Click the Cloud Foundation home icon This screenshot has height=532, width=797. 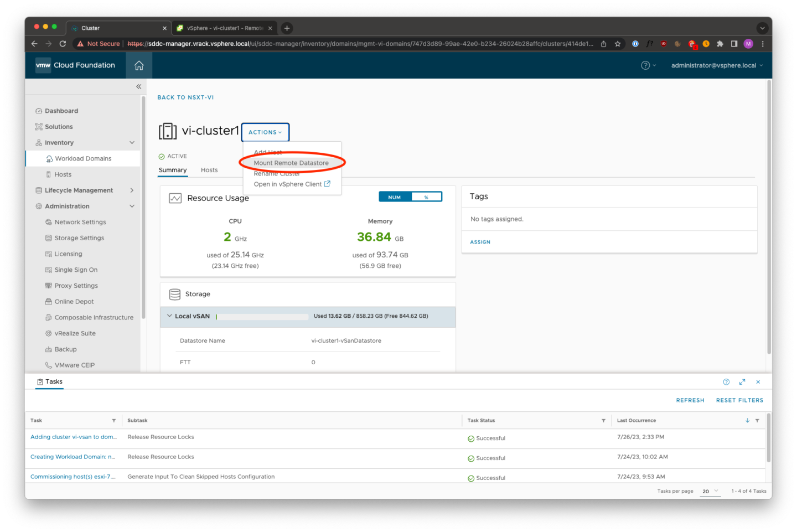click(x=138, y=65)
